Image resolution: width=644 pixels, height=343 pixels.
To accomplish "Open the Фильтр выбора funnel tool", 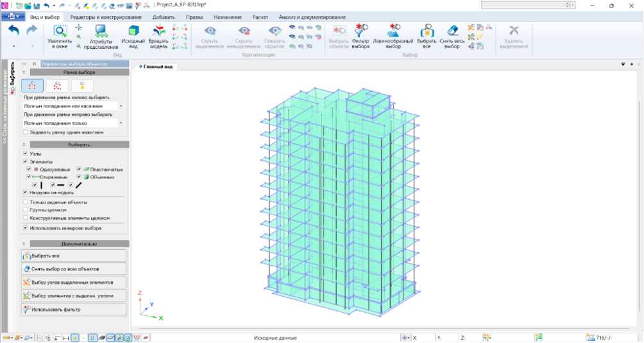I will pos(360,33).
